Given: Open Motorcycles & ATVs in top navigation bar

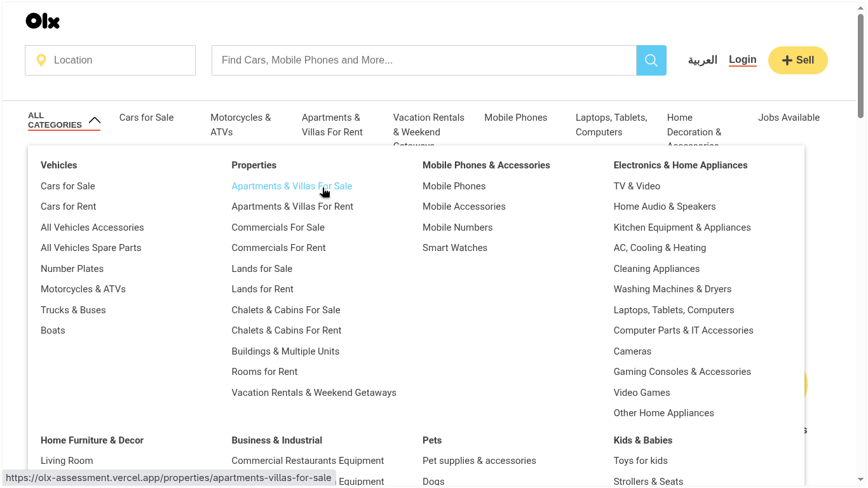Looking at the screenshot, I should coord(241,125).
